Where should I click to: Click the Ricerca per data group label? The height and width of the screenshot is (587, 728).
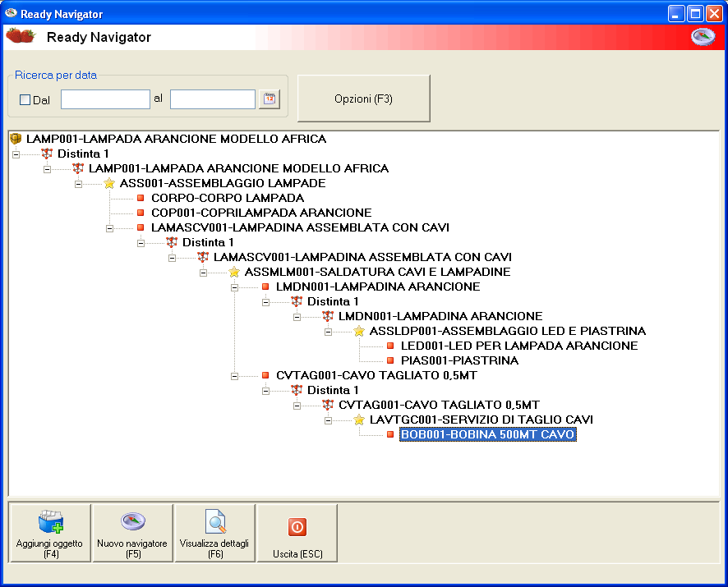pyautogui.click(x=56, y=76)
